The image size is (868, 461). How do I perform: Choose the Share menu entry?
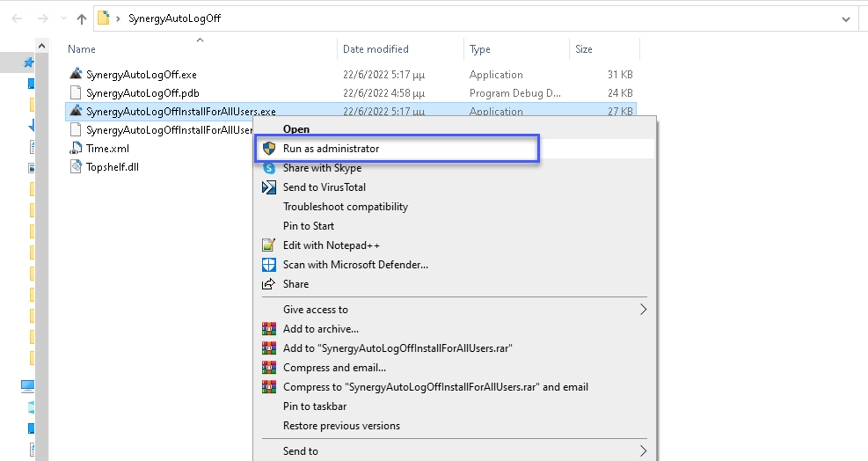(295, 284)
